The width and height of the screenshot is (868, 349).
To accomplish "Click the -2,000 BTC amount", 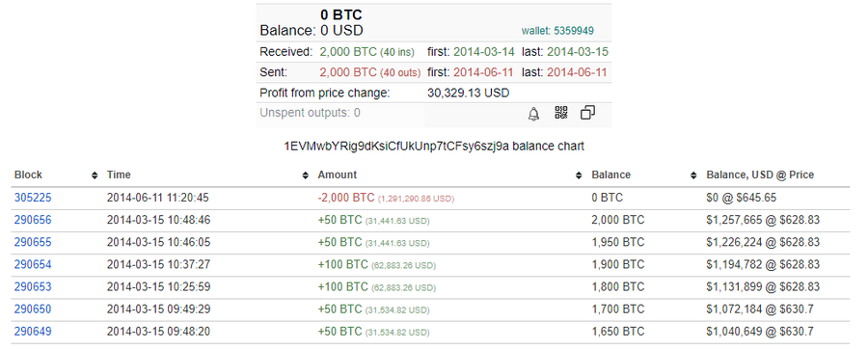I will click(346, 198).
